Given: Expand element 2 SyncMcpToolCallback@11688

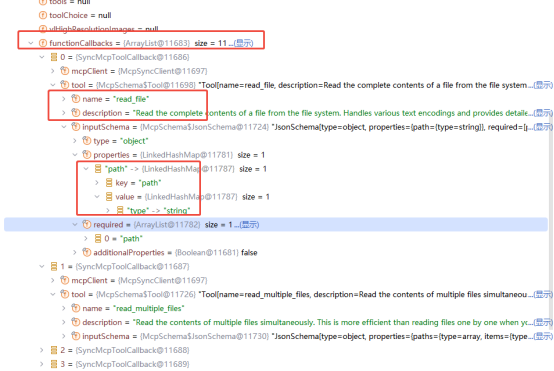Looking at the screenshot, I should coord(42,350).
